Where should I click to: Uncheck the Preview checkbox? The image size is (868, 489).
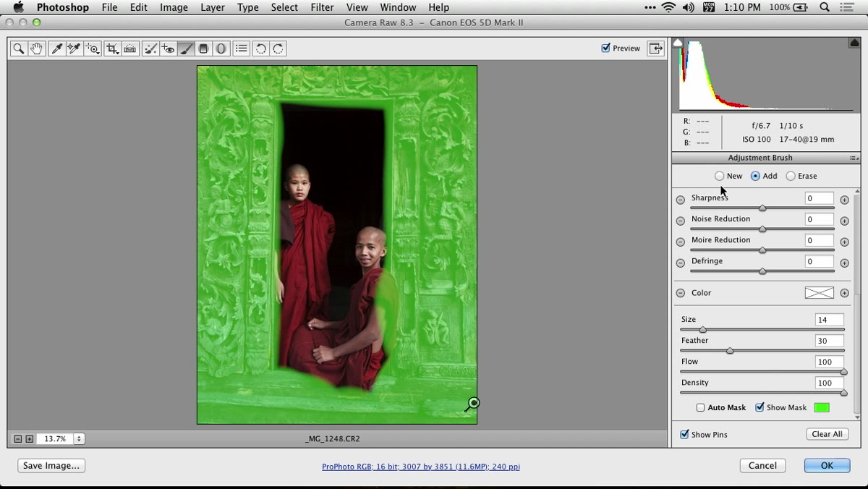pos(605,48)
